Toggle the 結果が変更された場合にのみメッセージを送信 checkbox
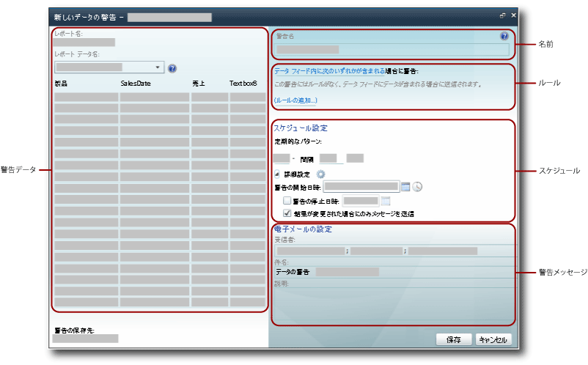 tap(287, 213)
